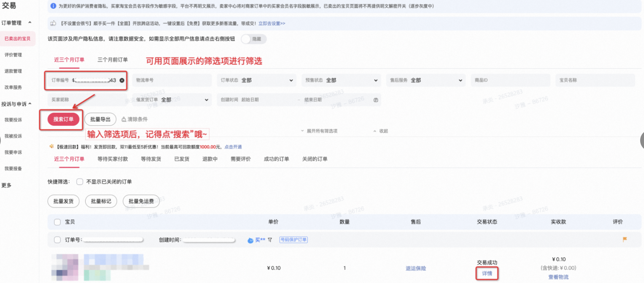Click the 买家昵称 input field
Image resolution: width=644 pixels, height=283 pixels.
(x=87, y=100)
